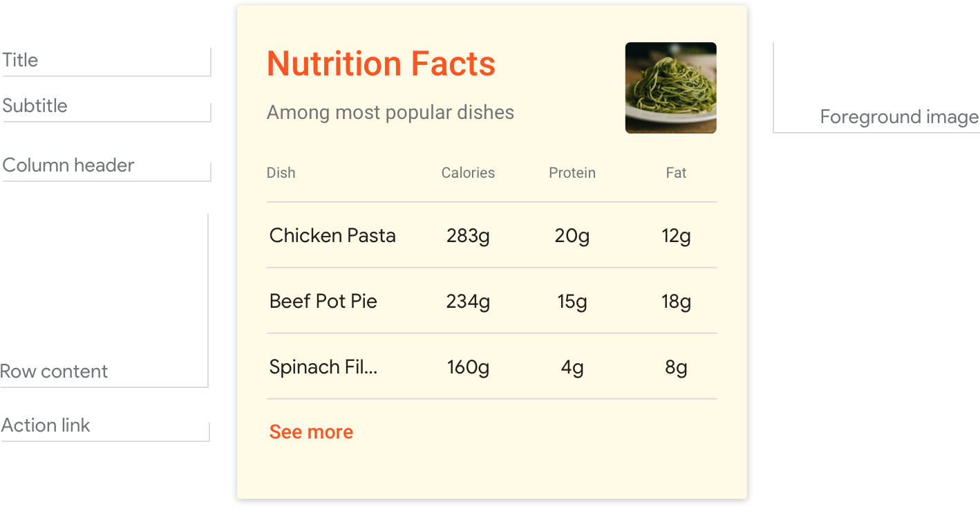
Task: Select the subtitle Among most popular dishes
Action: 390,112
